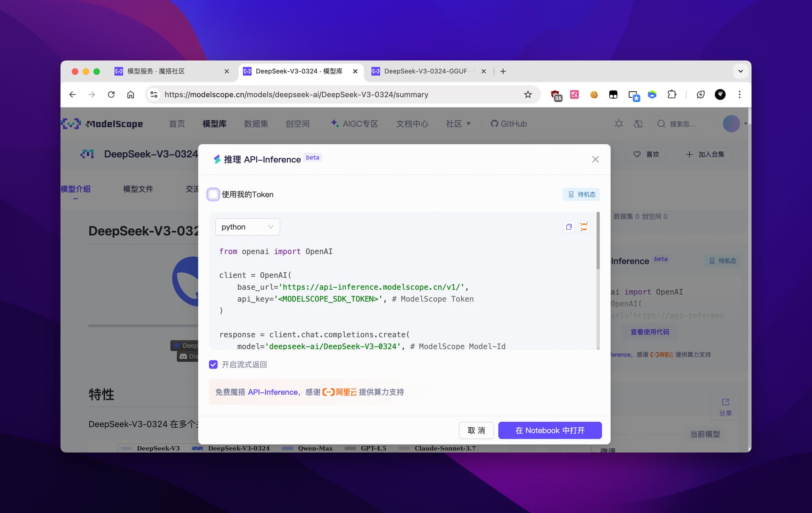
Task: Reload the page with the refresh icon
Action: pos(111,95)
